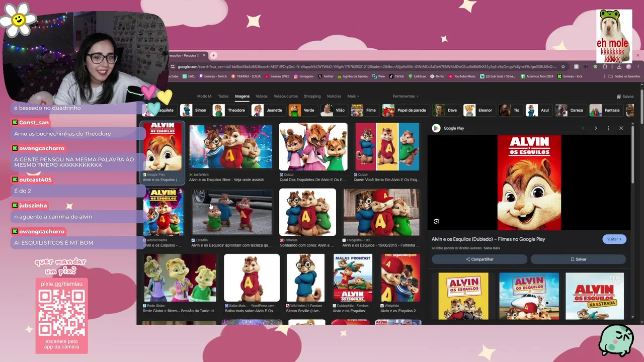Open the Twitter bookmark
This screenshot has height=362, width=644.
pyautogui.click(x=326, y=76)
